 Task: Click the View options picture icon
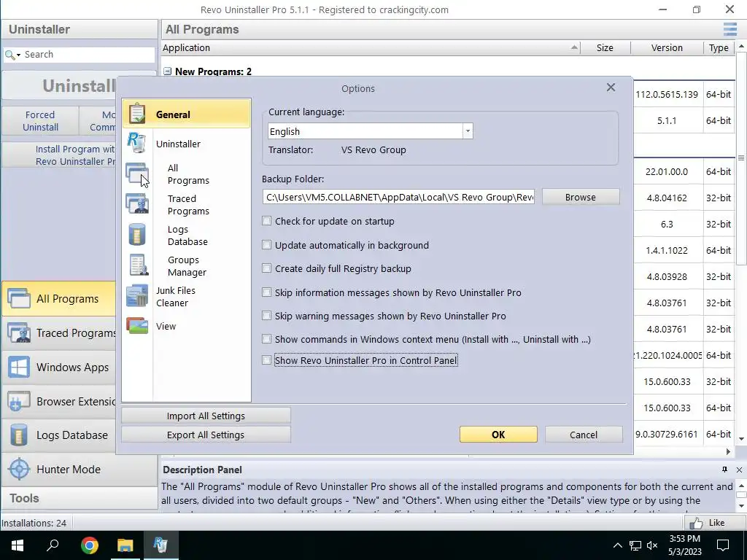[x=137, y=326]
